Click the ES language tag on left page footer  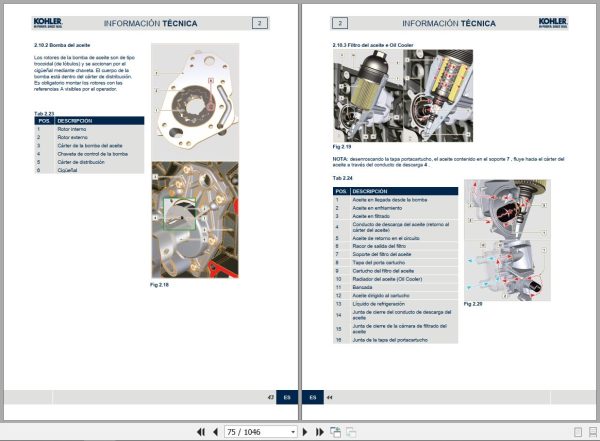pyautogui.click(x=287, y=397)
